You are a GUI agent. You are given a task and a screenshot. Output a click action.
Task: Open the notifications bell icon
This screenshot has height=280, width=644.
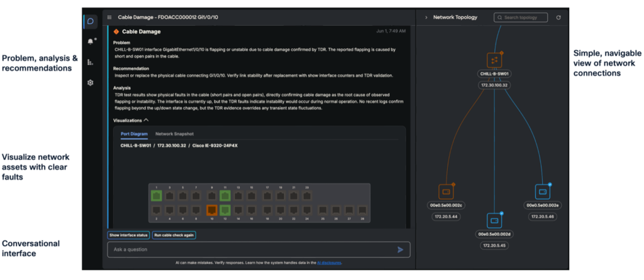coord(91,41)
